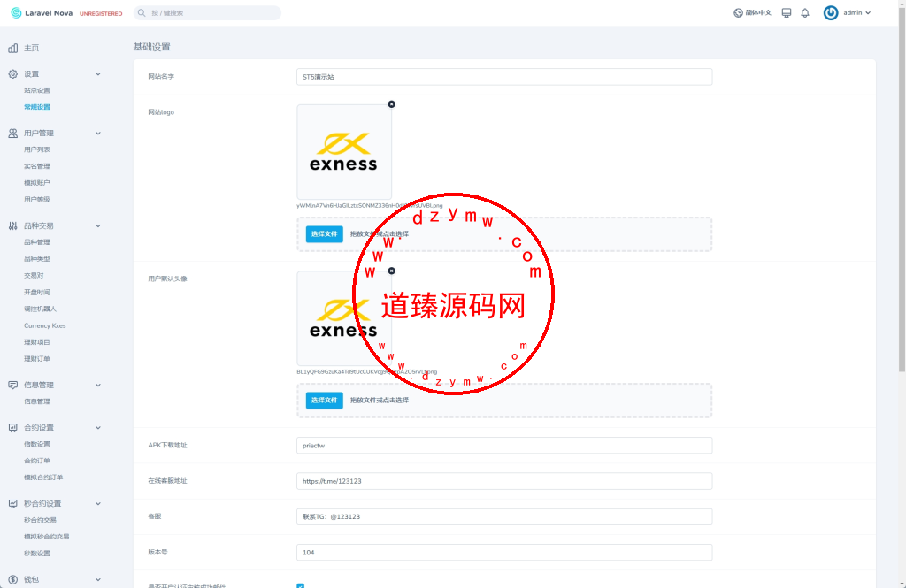Click the APK下载地址 input field
Viewport: 906px width, 588px height.
point(504,446)
